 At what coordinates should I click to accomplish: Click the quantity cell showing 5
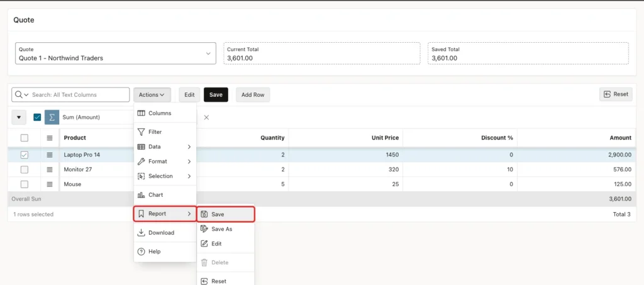[243, 184]
